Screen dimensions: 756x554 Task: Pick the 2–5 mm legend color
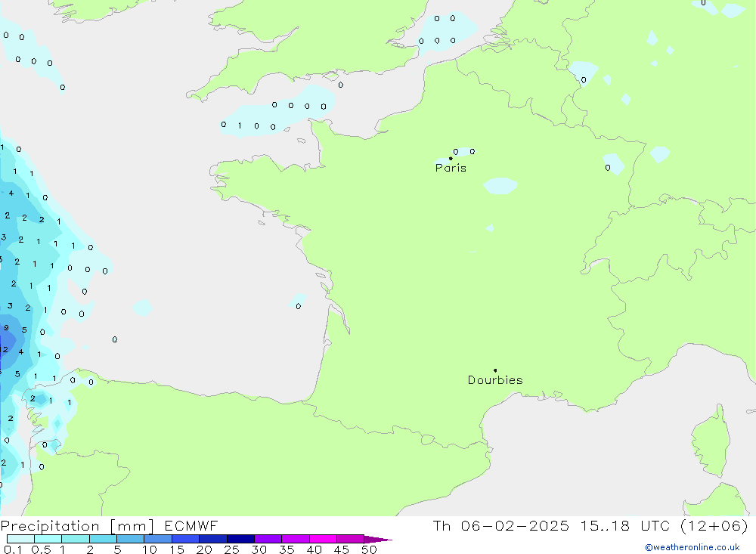pos(103,539)
